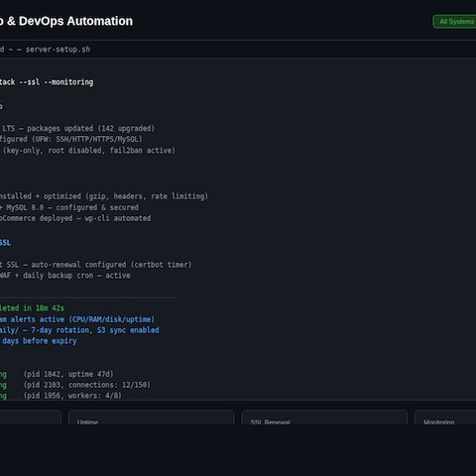Open the Uptime stats card
Screen dimensions: 476x476
pyautogui.click(x=152, y=417)
